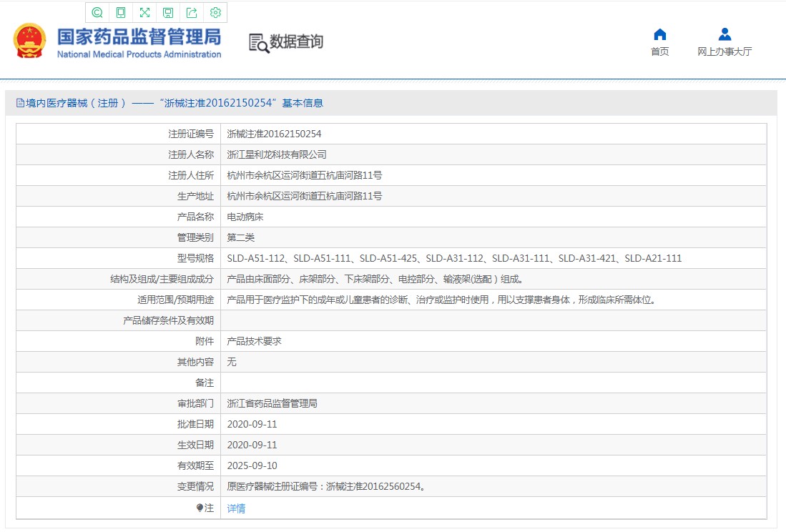The height and width of the screenshot is (532, 786).
Task: Click the floppy disk save icon in the floating toolbar
Action: (169, 13)
